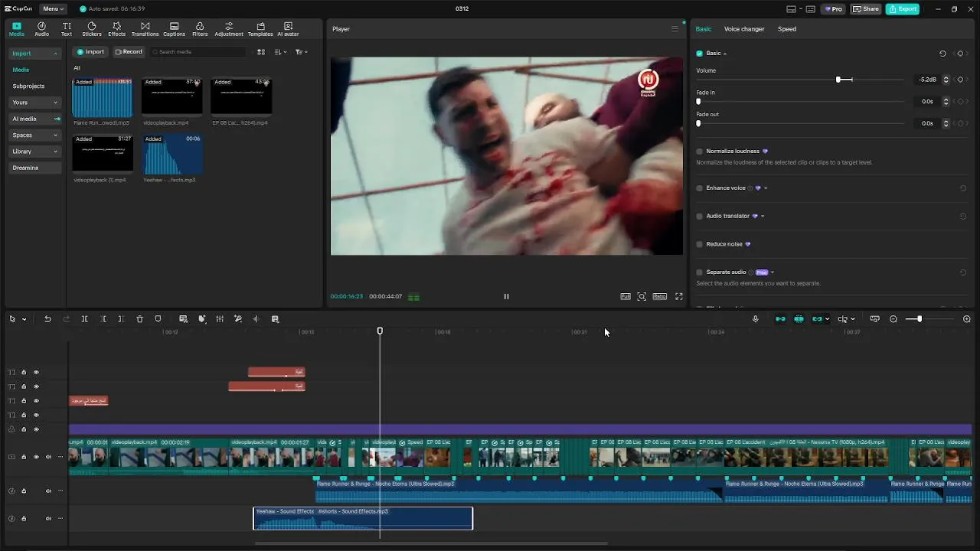Open the Audio library tab

[x=41, y=29]
